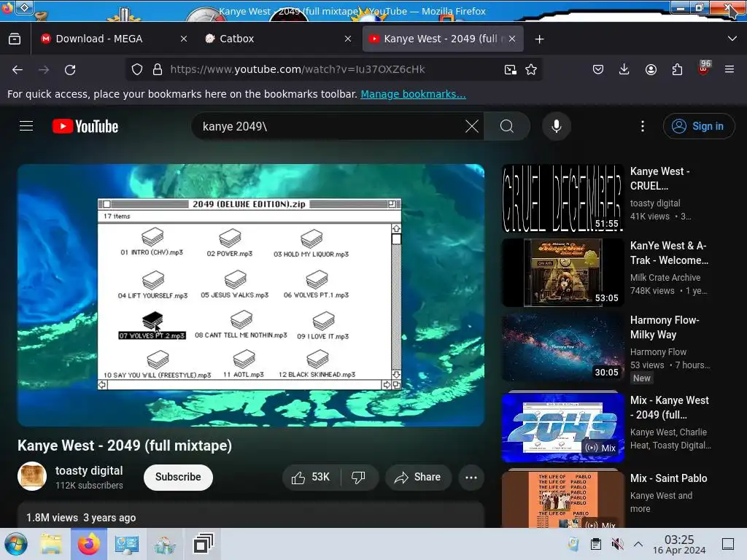Search with your voice microphone
747x560 pixels.
point(556,126)
